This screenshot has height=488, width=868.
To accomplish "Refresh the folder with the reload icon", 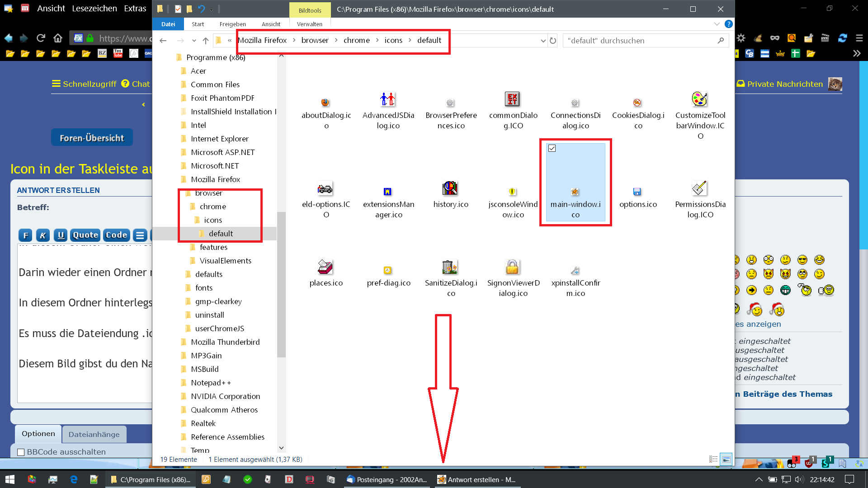I will [553, 41].
